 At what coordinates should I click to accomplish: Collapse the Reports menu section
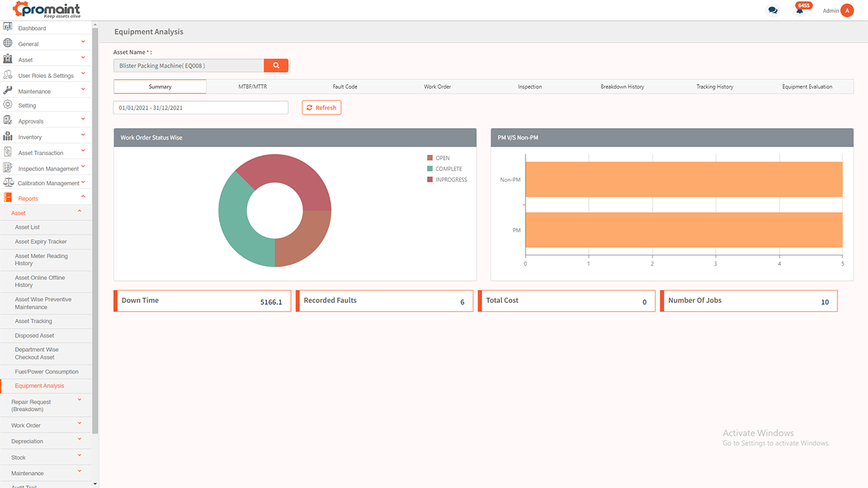[x=83, y=197]
